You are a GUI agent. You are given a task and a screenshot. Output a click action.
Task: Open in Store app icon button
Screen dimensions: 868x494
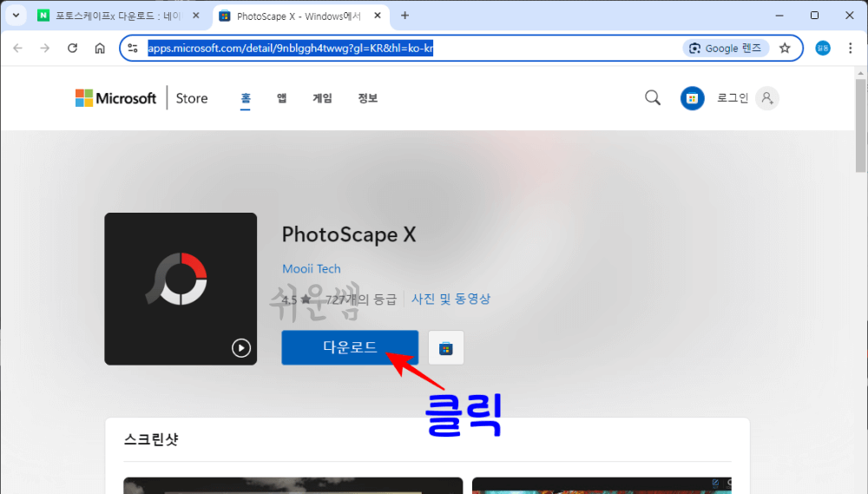pyautogui.click(x=445, y=348)
